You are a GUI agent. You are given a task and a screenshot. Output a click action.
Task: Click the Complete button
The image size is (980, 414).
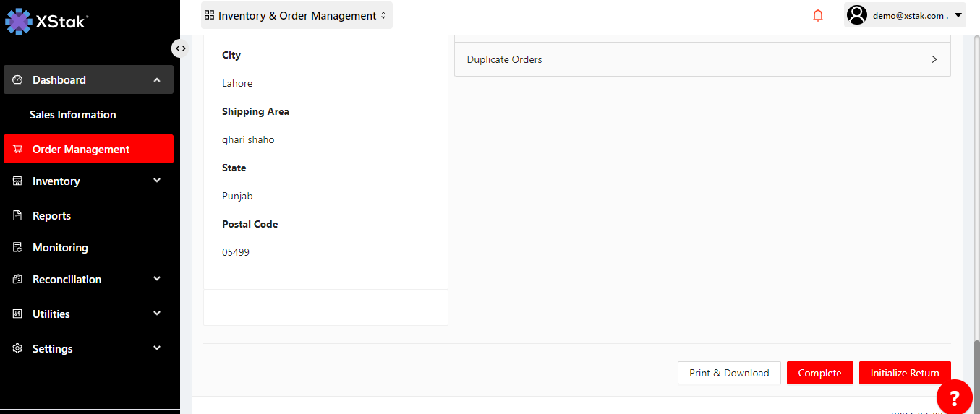pos(819,373)
